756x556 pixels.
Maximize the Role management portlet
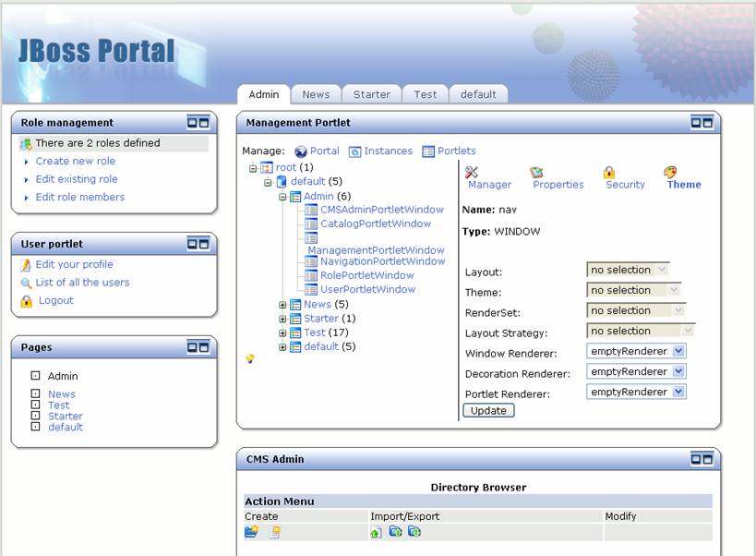tap(204, 123)
